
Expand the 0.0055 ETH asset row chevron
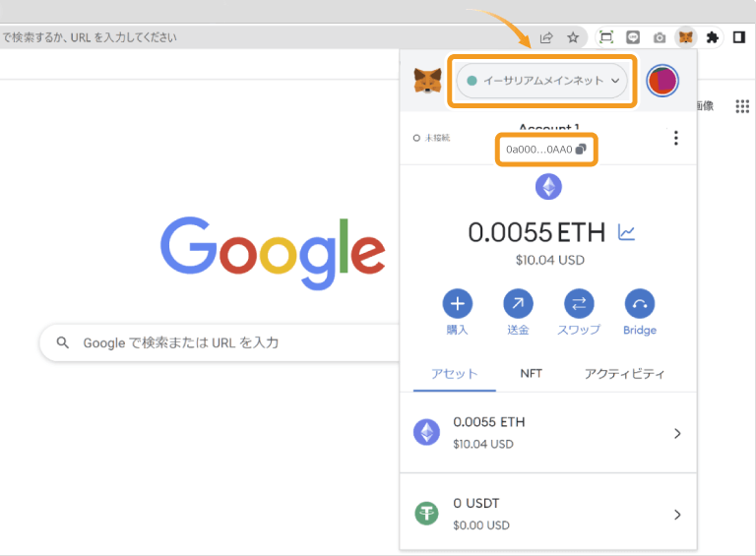point(677,433)
